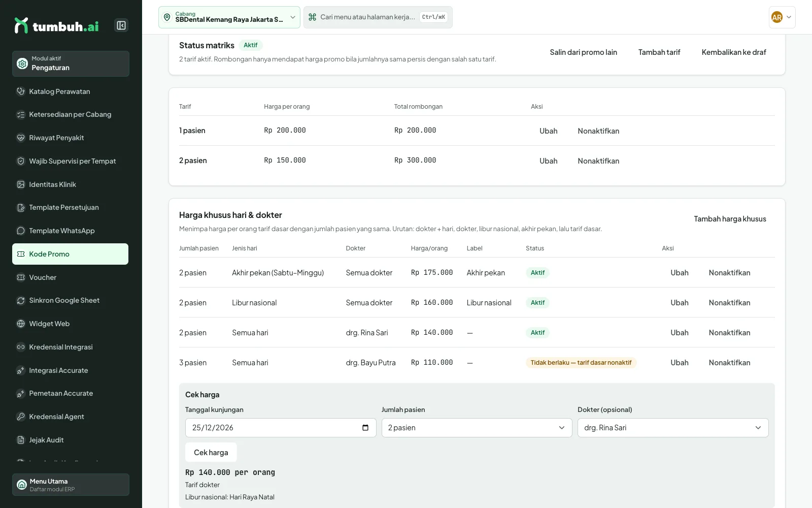Select Kode Promo in sidebar
This screenshot has width=812, height=508.
[70, 254]
